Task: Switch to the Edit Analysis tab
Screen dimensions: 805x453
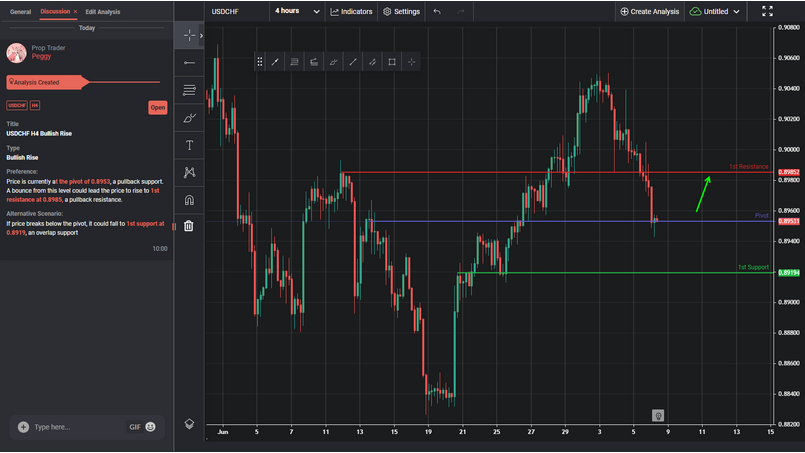Action: (x=103, y=11)
